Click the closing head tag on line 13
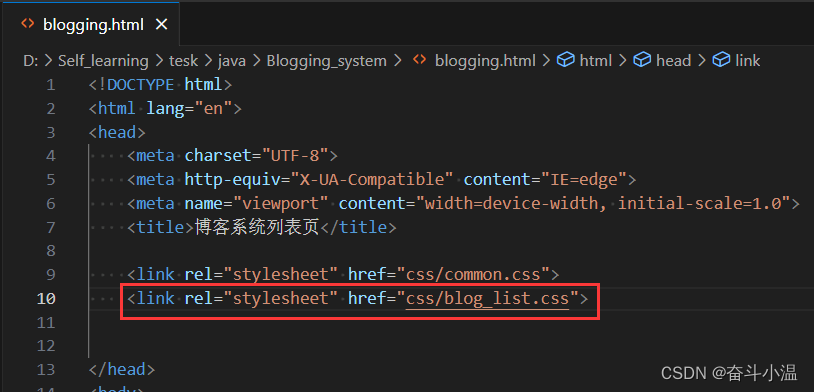The image size is (814, 392). [122, 369]
